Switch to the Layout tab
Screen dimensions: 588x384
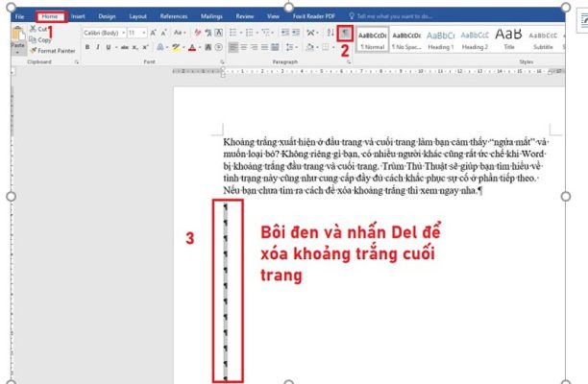point(137,16)
